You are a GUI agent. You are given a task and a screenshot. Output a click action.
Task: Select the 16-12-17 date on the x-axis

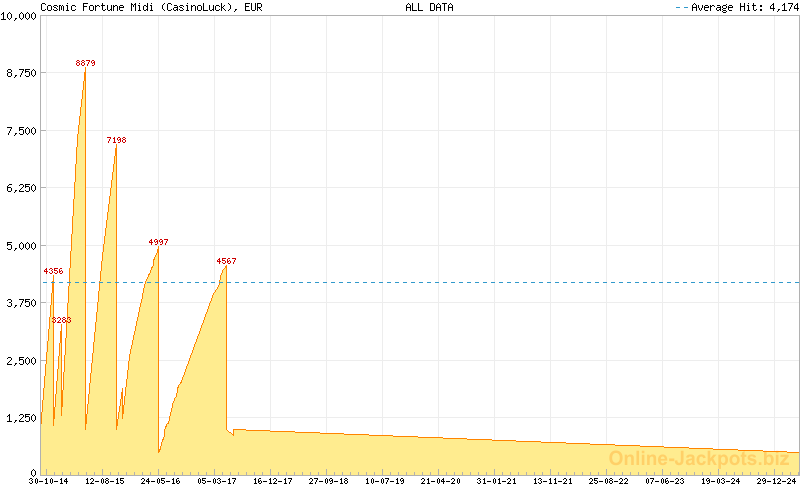tap(273, 481)
